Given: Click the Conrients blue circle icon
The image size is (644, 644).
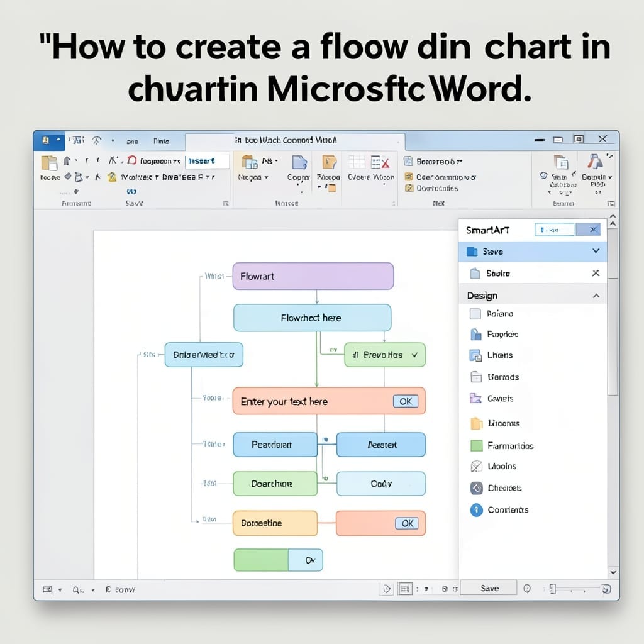Looking at the screenshot, I should [477, 509].
